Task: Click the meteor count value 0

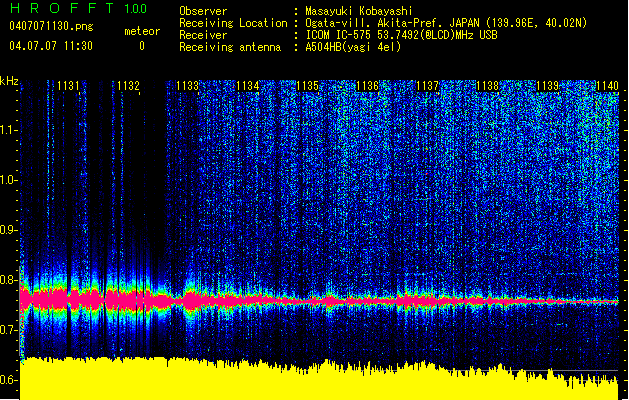Action: pos(142,46)
